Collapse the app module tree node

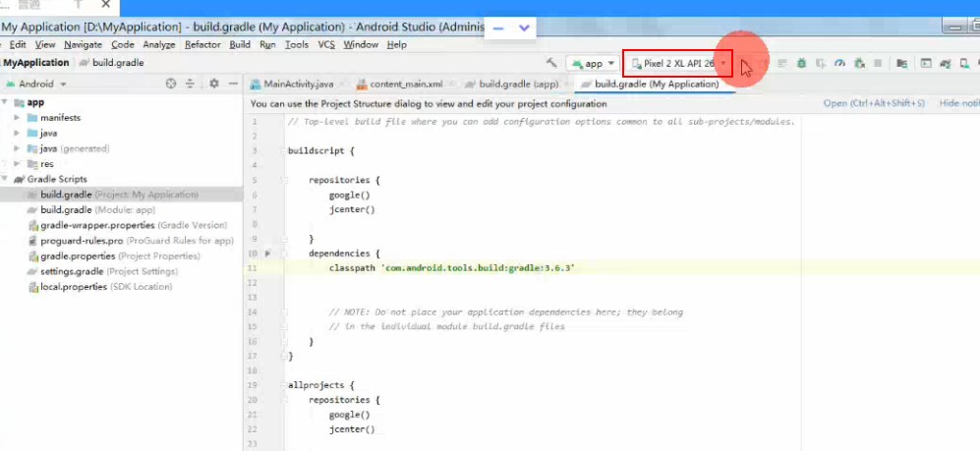(5, 102)
